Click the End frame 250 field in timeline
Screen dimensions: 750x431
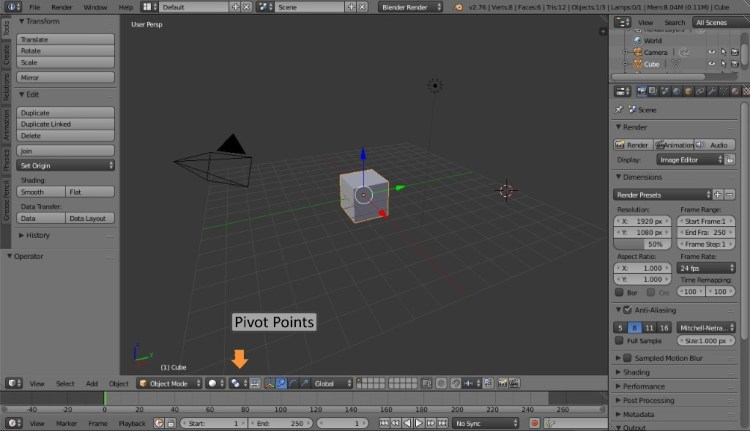click(279, 423)
